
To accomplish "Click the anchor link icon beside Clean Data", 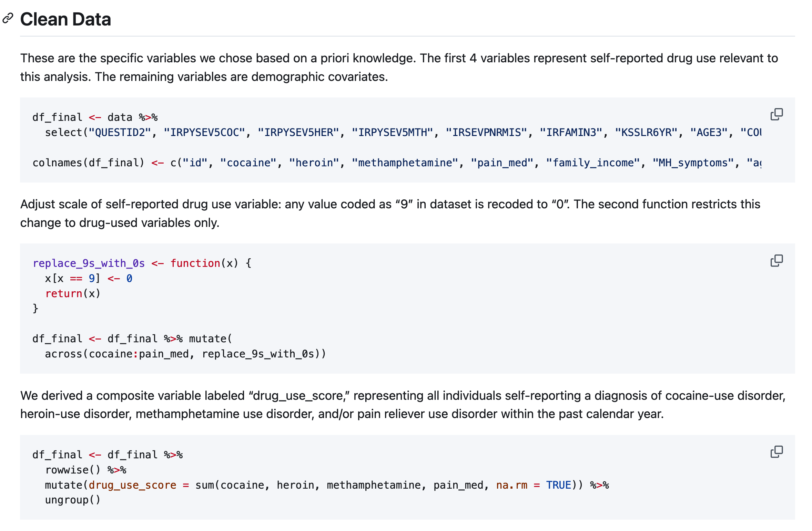I will click(8, 18).
